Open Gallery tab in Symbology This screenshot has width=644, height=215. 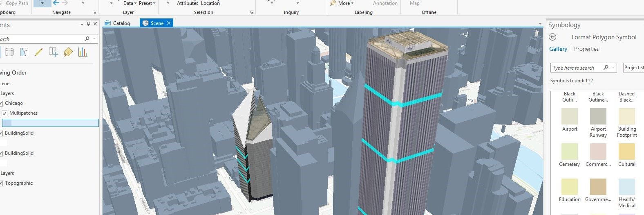click(x=558, y=49)
